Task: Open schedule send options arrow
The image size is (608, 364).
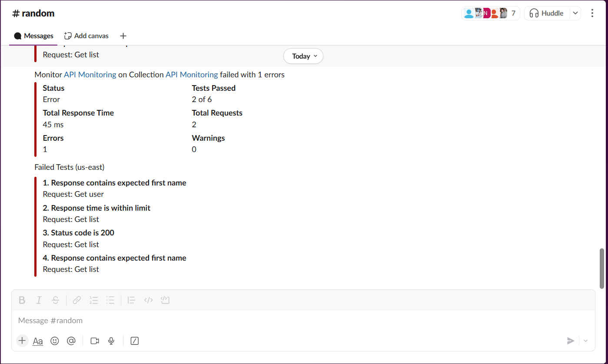Action: (x=585, y=341)
